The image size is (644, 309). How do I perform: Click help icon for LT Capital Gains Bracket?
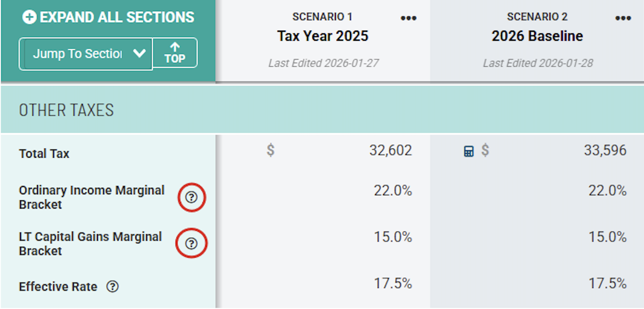click(191, 243)
